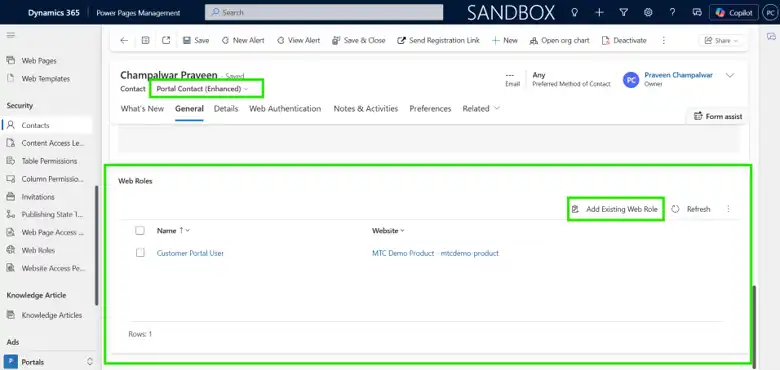This screenshot has height=370, width=780.
Task: Open owner Praveen Champalwar link
Action: point(679,75)
